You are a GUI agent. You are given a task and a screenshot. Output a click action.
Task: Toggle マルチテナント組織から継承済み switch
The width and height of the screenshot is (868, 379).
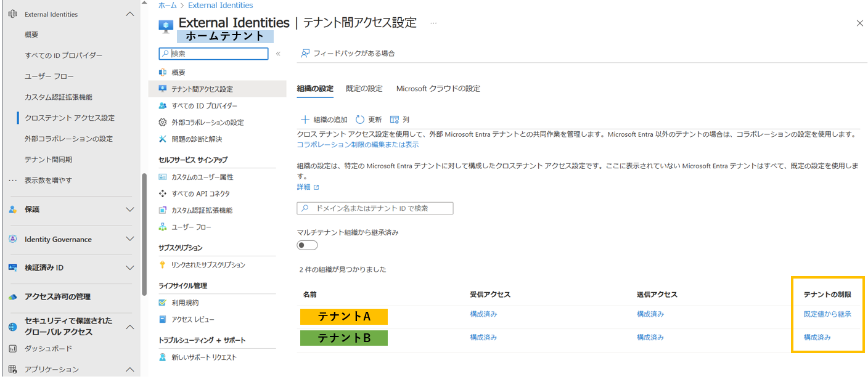tap(307, 245)
